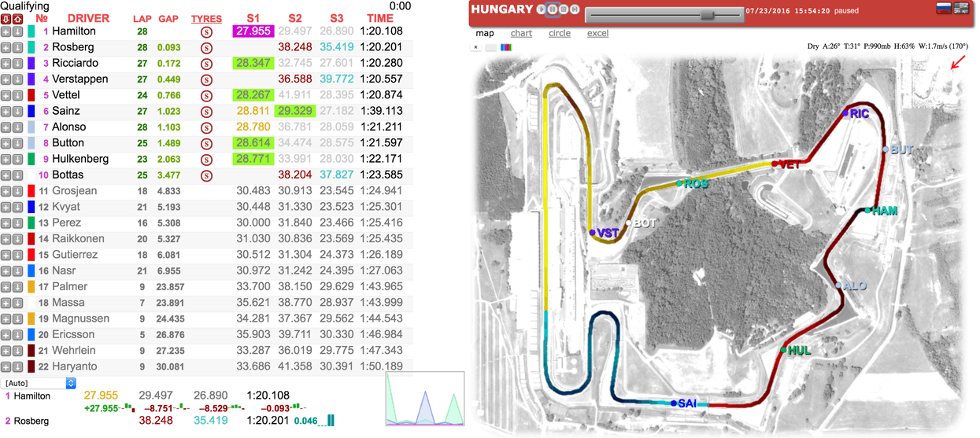
Task: Click the red up-arrow icon above the driver list
Action: coord(17,18)
